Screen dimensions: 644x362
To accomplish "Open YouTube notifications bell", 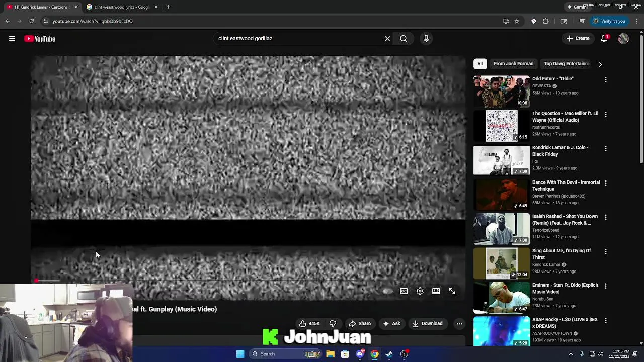I will (605, 39).
